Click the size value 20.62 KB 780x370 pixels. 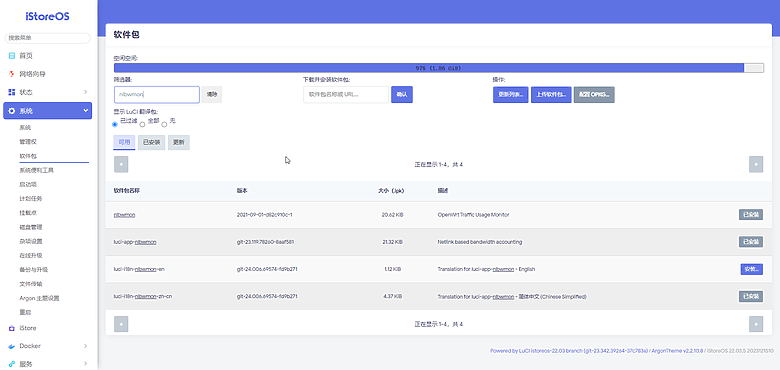tap(392, 215)
